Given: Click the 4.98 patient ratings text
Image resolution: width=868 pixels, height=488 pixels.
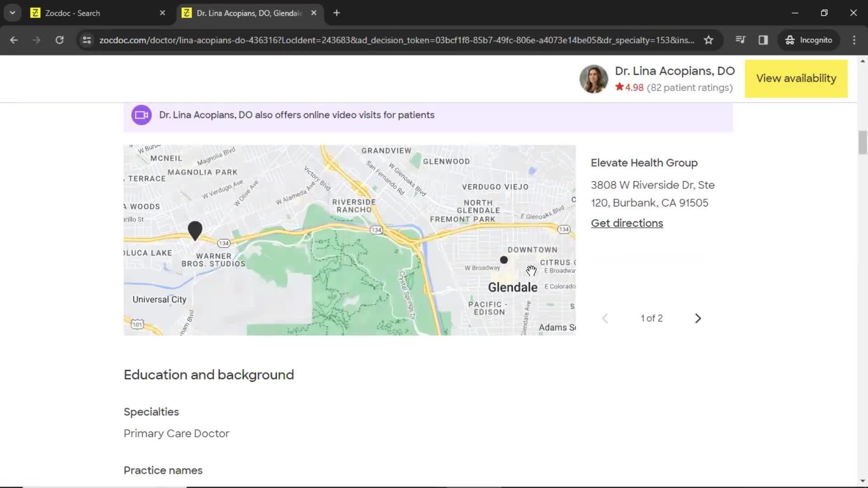Looking at the screenshot, I should click(x=674, y=88).
